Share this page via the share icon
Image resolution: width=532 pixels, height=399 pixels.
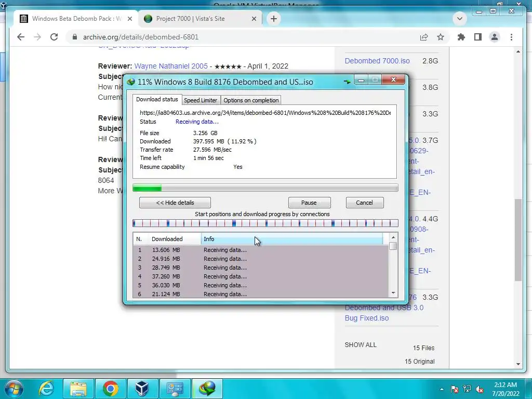424,37
